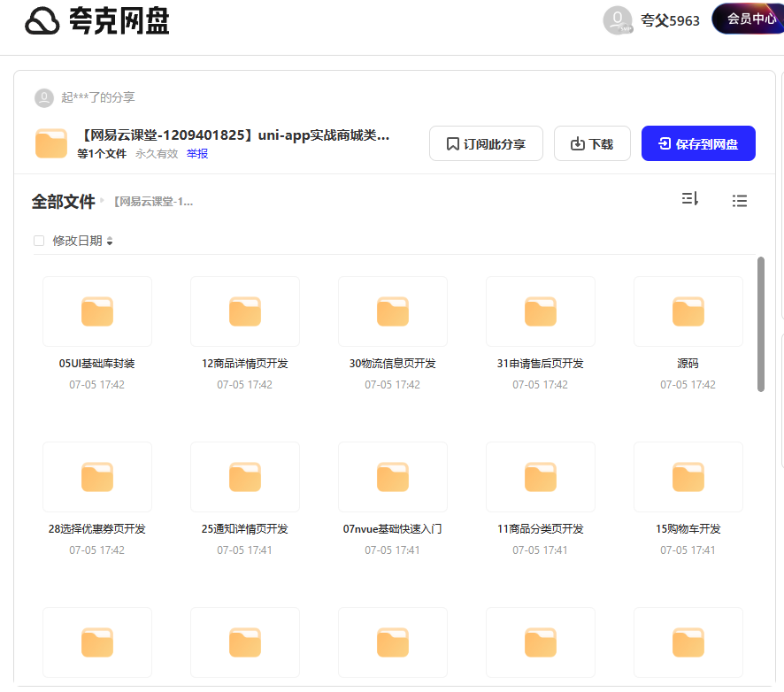Click the sharer avatar beside 起***了的分享

point(44,97)
